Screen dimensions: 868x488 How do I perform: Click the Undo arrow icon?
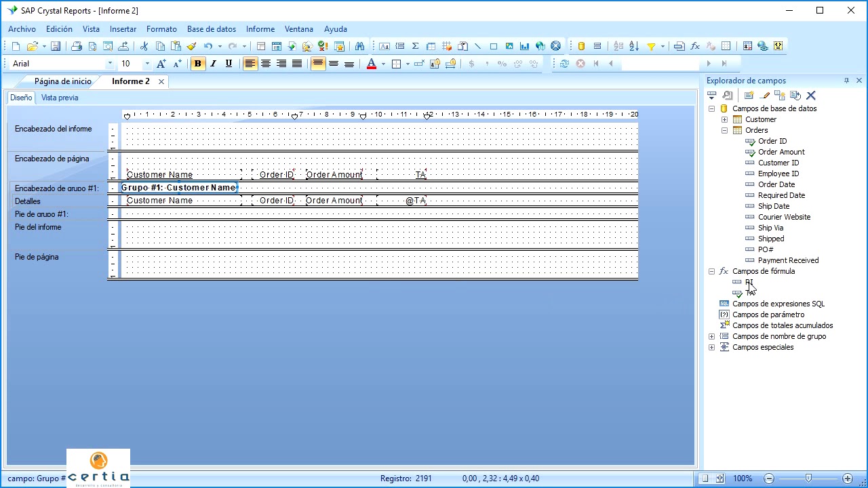(x=208, y=46)
